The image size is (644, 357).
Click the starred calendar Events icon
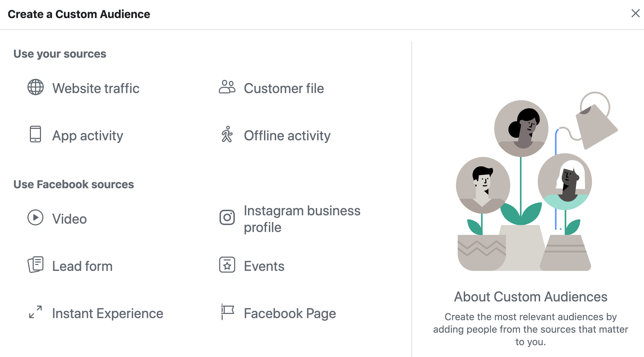point(227,265)
